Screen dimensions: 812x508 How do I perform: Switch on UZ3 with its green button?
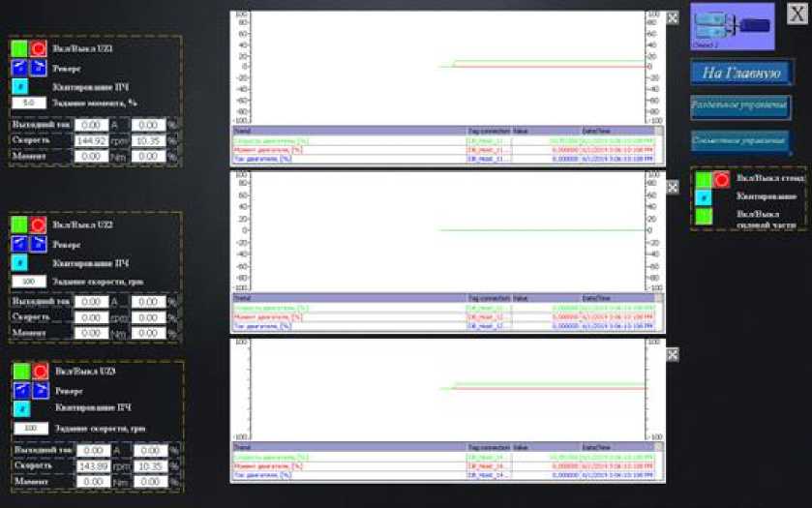[x=21, y=372]
